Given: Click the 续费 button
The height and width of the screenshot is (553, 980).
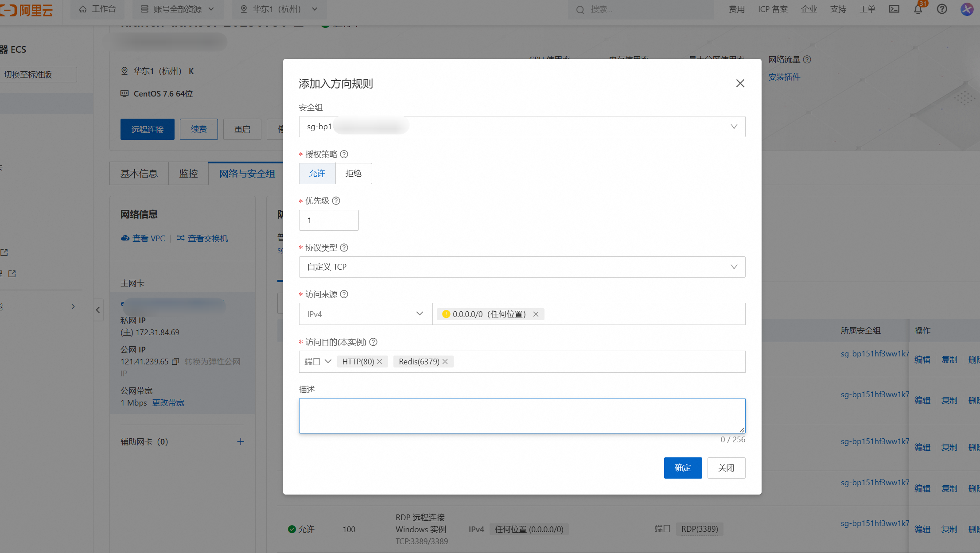Looking at the screenshot, I should point(199,129).
